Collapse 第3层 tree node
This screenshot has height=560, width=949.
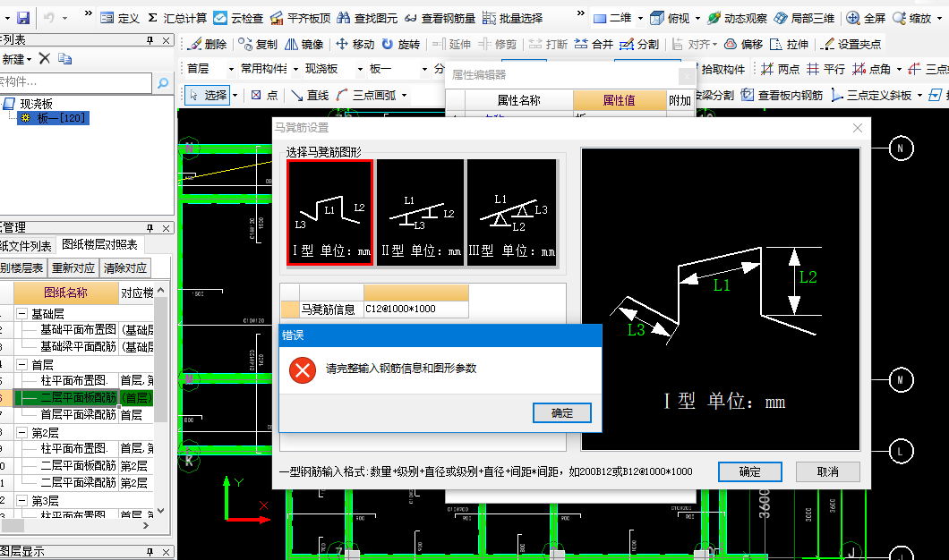pos(21,501)
